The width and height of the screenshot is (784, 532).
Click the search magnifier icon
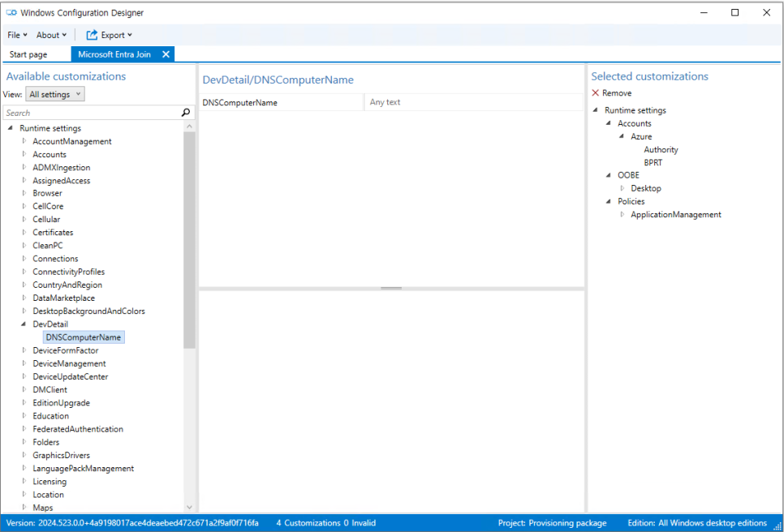186,113
